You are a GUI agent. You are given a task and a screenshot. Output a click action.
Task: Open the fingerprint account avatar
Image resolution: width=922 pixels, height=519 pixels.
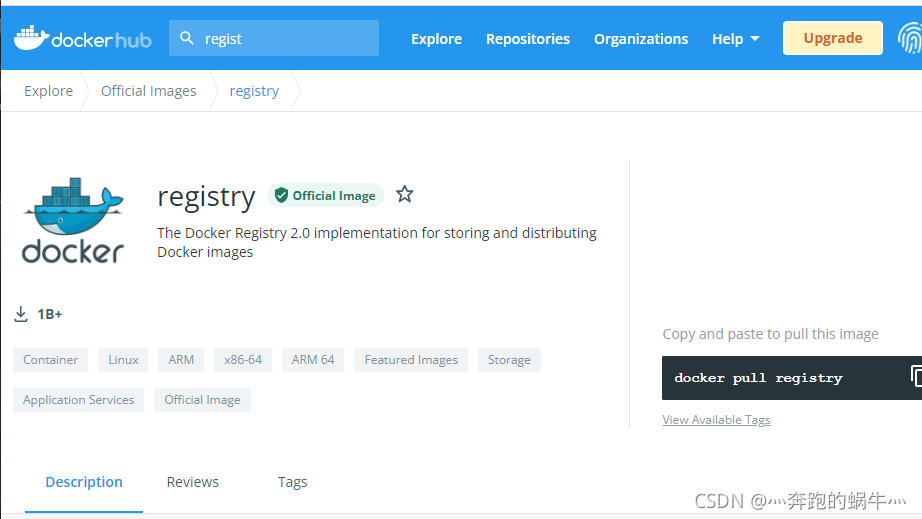pos(910,38)
